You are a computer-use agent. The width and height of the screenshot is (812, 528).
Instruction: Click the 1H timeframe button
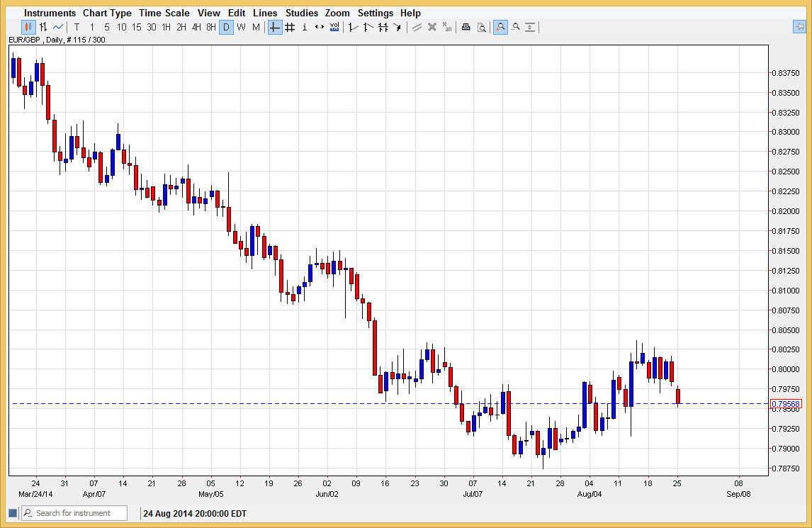(x=167, y=27)
